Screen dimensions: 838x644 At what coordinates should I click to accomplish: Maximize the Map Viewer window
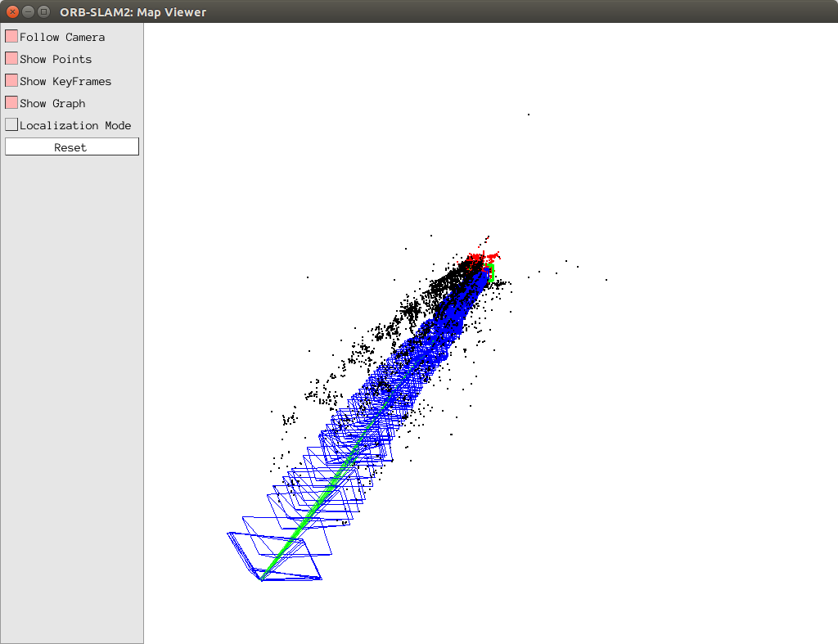[x=44, y=11]
